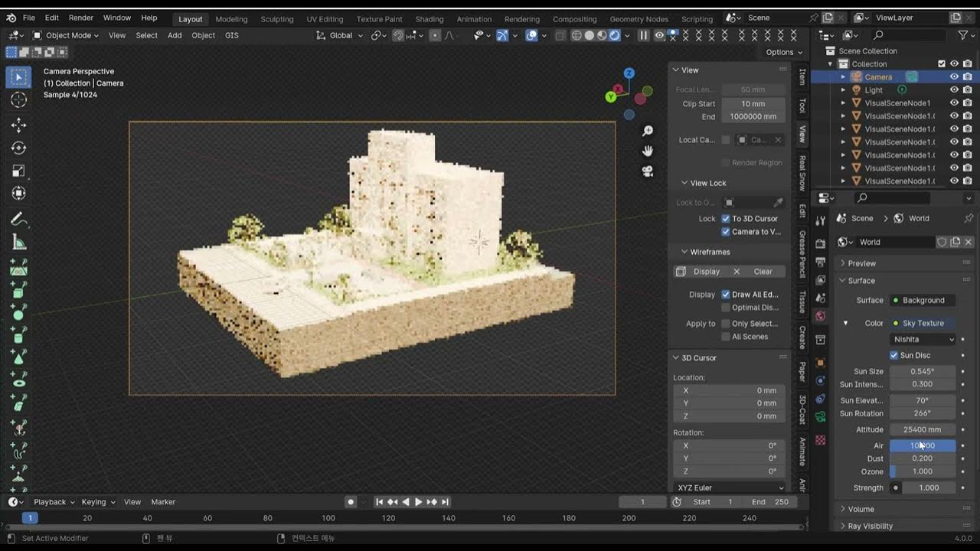Switch to rendered viewport shading

614,35
